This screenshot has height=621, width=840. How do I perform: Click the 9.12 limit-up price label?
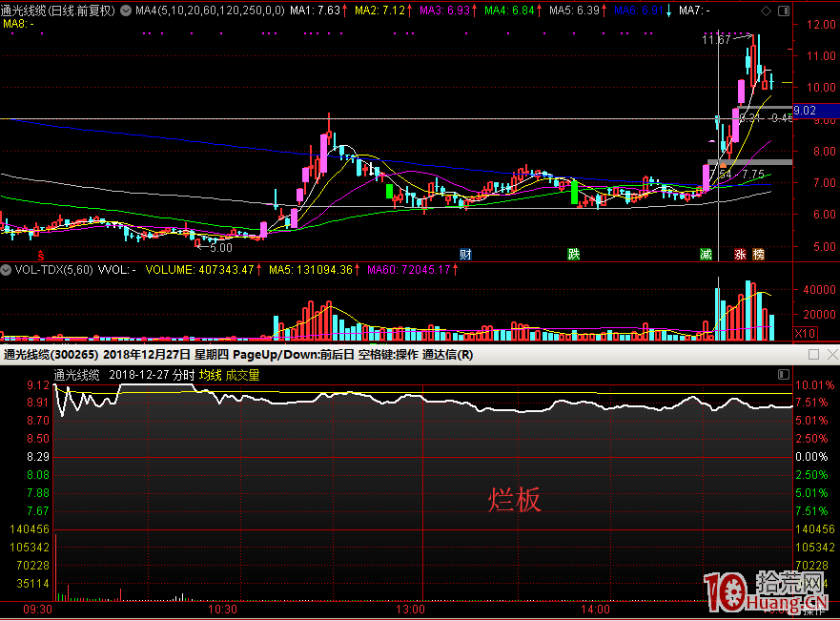click(x=38, y=385)
